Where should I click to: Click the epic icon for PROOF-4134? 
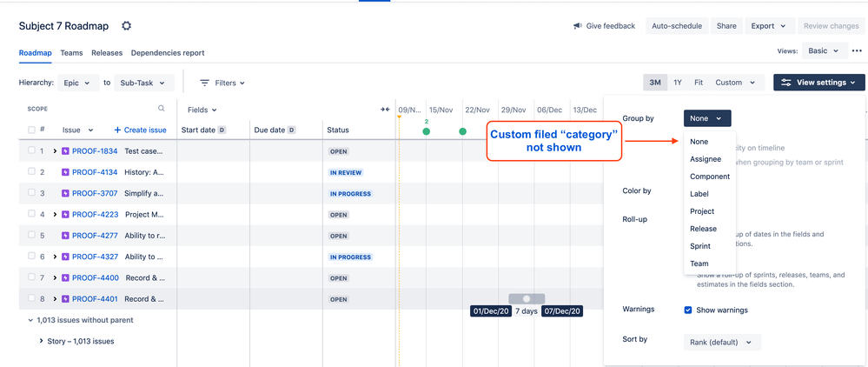pyautogui.click(x=65, y=172)
